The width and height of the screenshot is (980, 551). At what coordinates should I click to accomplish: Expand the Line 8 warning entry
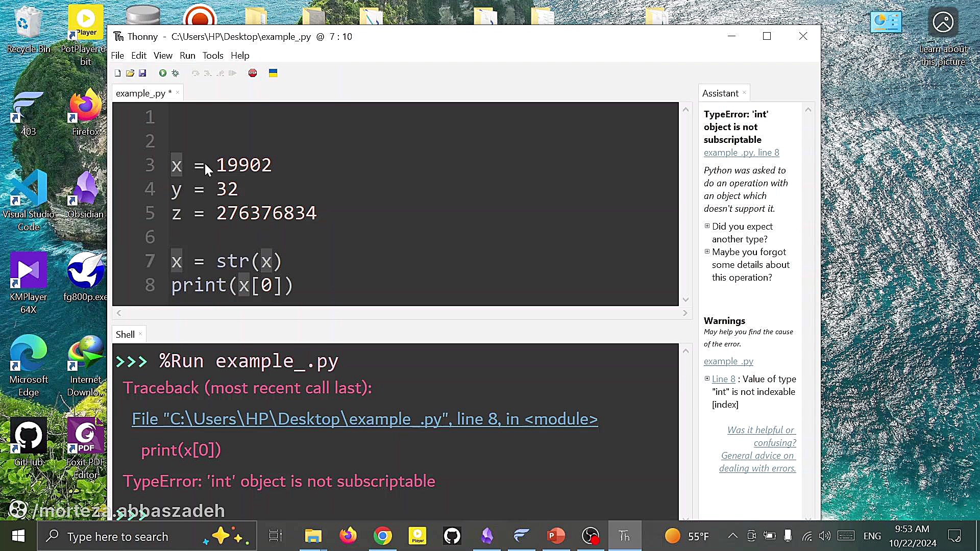[707, 379]
